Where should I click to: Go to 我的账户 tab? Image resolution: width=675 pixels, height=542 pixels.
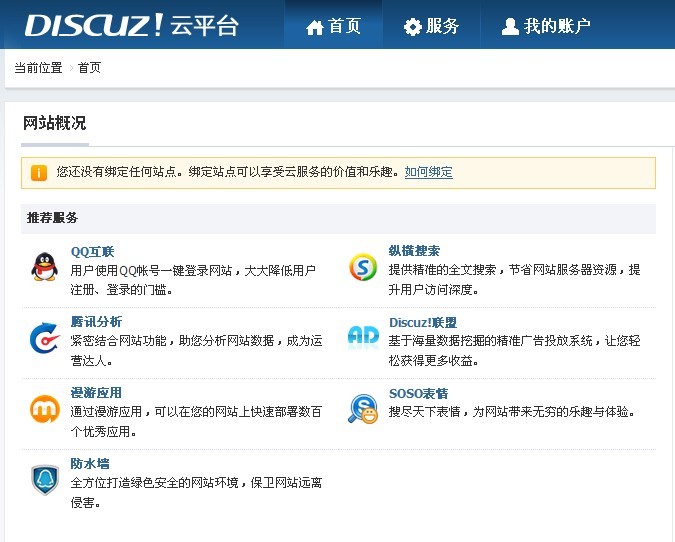pos(546,26)
